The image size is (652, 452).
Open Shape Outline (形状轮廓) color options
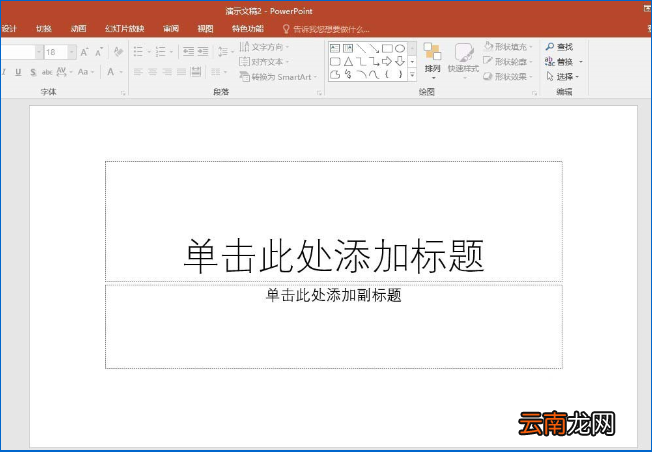pyautogui.click(x=508, y=62)
